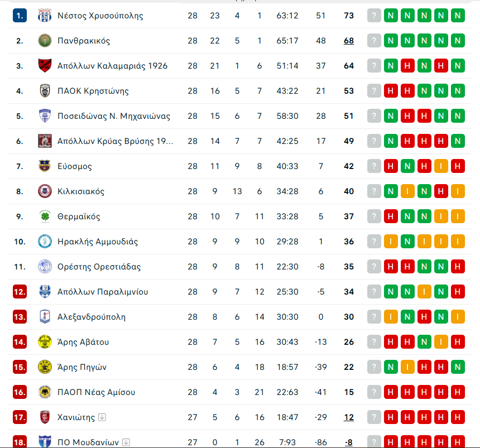Click the down-arrow info icon beside ΠΟ Μουδανίων

click(x=126, y=442)
